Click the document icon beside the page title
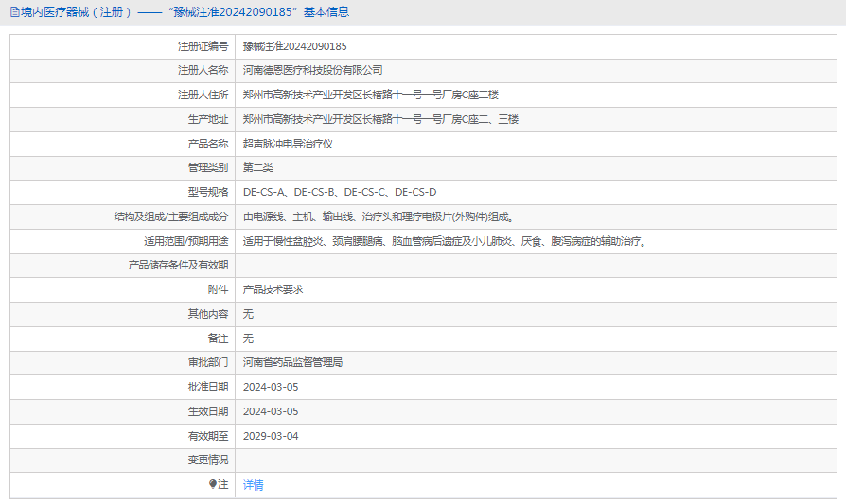This screenshot has width=846, height=504. 15,12
